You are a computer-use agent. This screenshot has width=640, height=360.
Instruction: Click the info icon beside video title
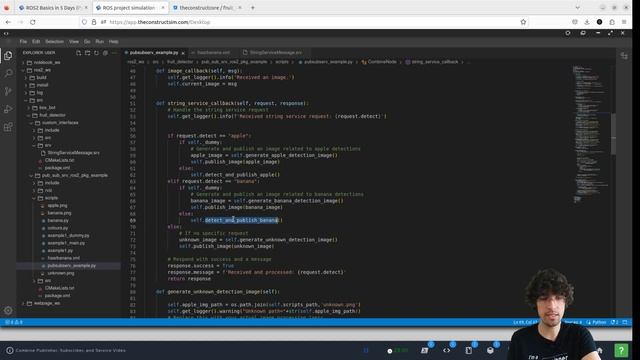pos(10,350)
